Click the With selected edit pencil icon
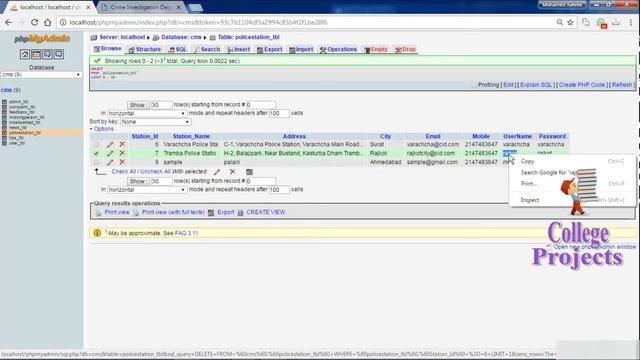640x360 pixels. tap(217, 172)
